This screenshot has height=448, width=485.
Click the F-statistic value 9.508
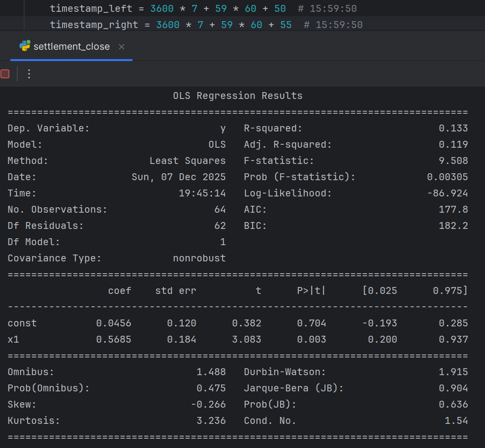coord(453,161)
